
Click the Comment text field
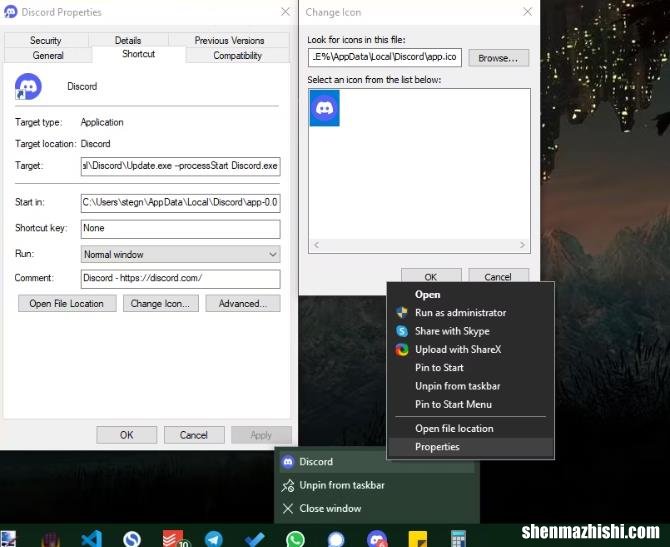180,278
